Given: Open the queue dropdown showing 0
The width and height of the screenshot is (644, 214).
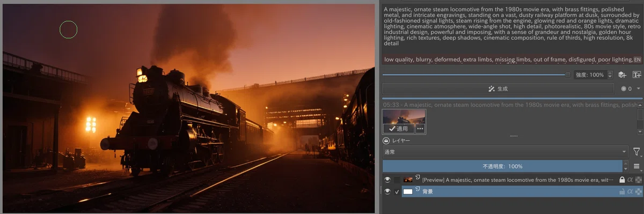Looking at the screenshot, I should pos(630,88).
